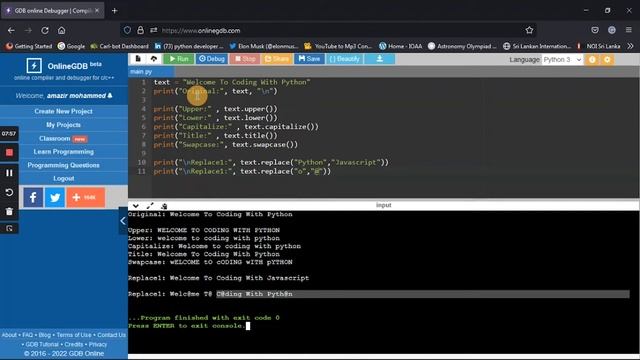Viewport: 640px width, 360px height.
Task: Go to browser home page
Action: click(61, 30)
